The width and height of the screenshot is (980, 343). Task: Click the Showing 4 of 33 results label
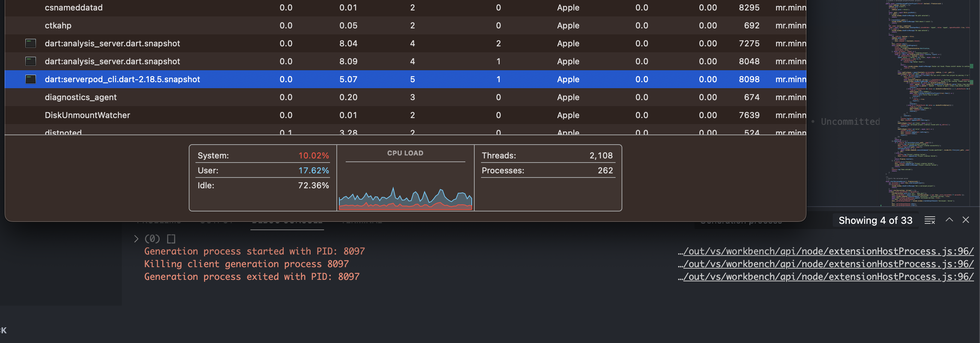(x=875, y=220)
